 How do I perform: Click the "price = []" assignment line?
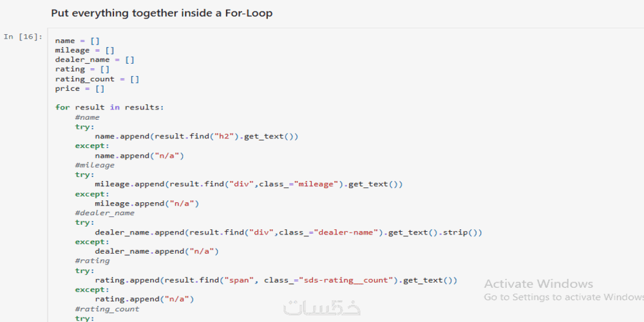pyautogui.click(x=80, y=89)
